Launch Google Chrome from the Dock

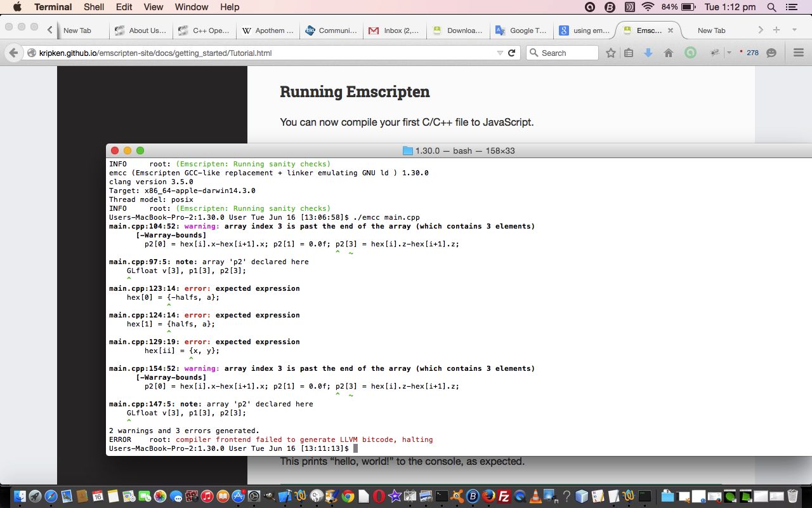348,496
